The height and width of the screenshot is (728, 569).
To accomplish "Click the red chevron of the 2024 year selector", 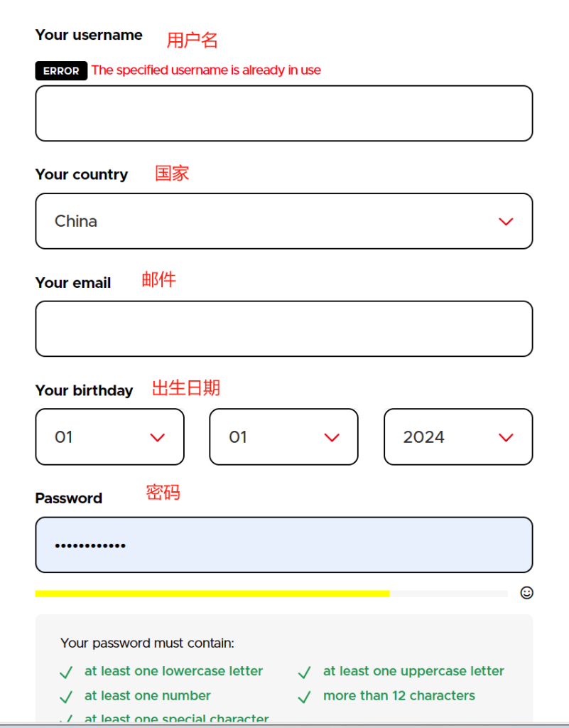I will pyautogui.click(x=506, y=437).
